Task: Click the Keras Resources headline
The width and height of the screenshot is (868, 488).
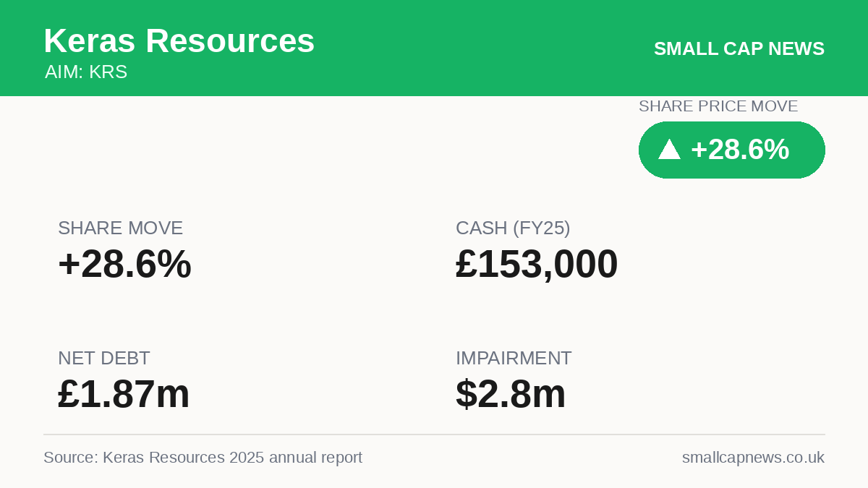Action: pos(179,41)
